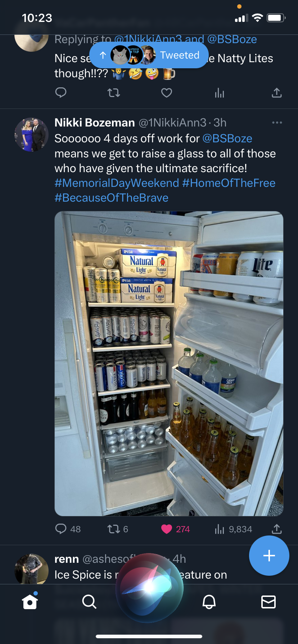Open the three-dot menu on Nikki's tweet
298x644 pixels.
pos(277,123)
